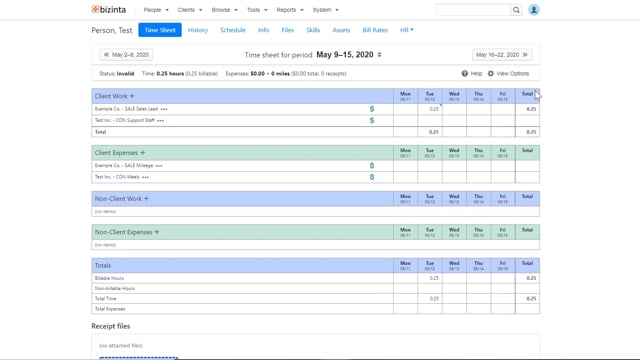Image resolution: width=640 pixels, height=360 pixels.
Task: Click the Non-billable Hours row label
Action: coord(115,288)
